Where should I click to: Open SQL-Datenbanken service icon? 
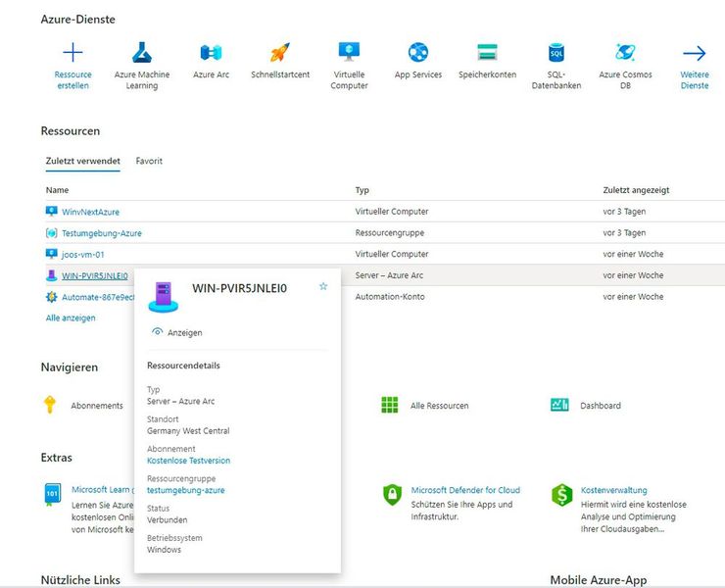556,52
